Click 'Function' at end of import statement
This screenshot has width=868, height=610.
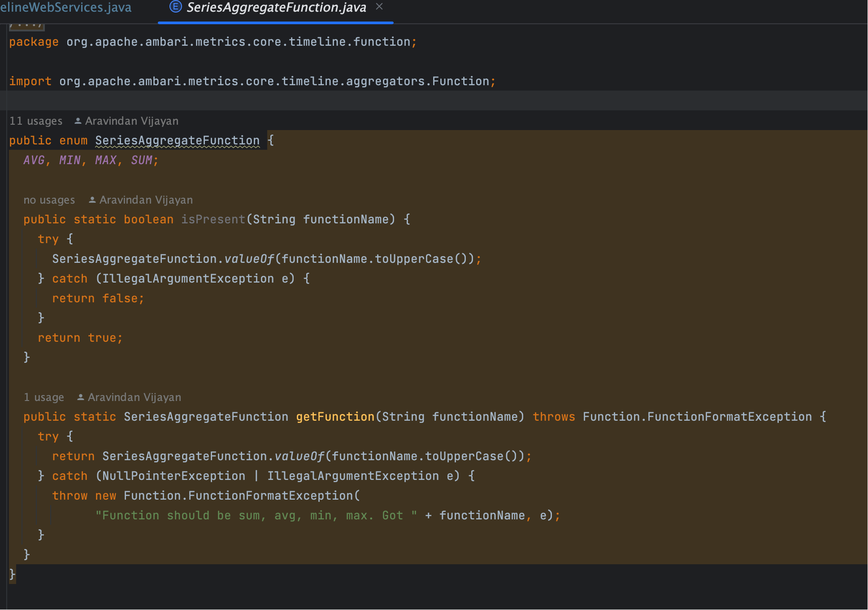[461, 82]
